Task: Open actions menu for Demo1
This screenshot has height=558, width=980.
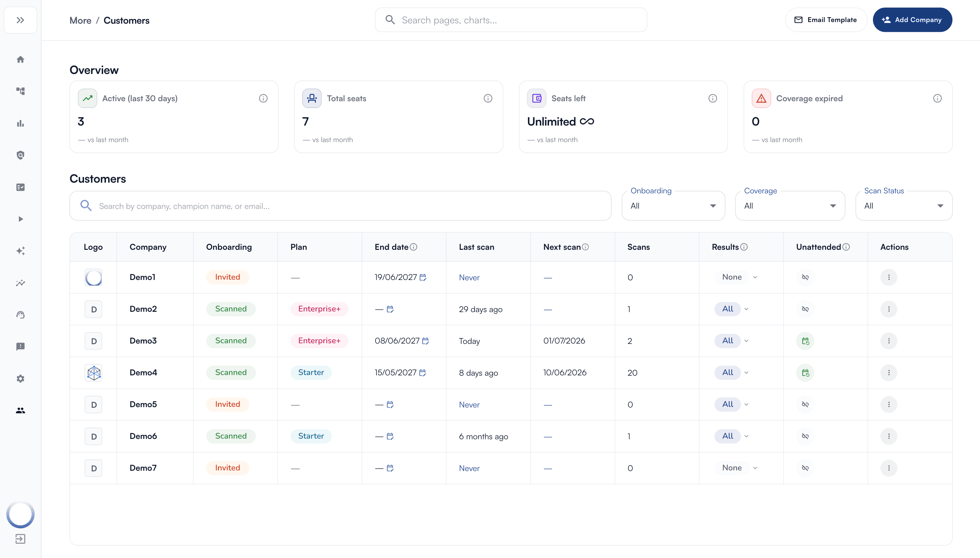Action: click(x=889, y=277)
